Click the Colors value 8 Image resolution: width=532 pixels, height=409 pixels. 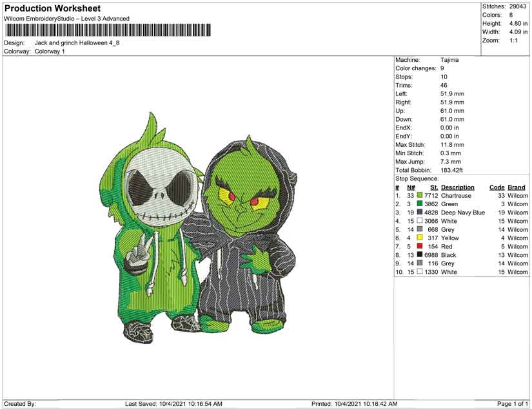pyautogui.click(x=511, y=15)
